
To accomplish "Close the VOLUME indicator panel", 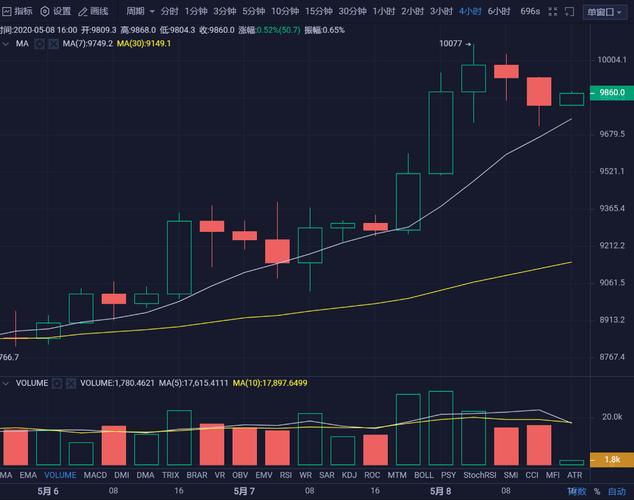I will click(71, 382).
